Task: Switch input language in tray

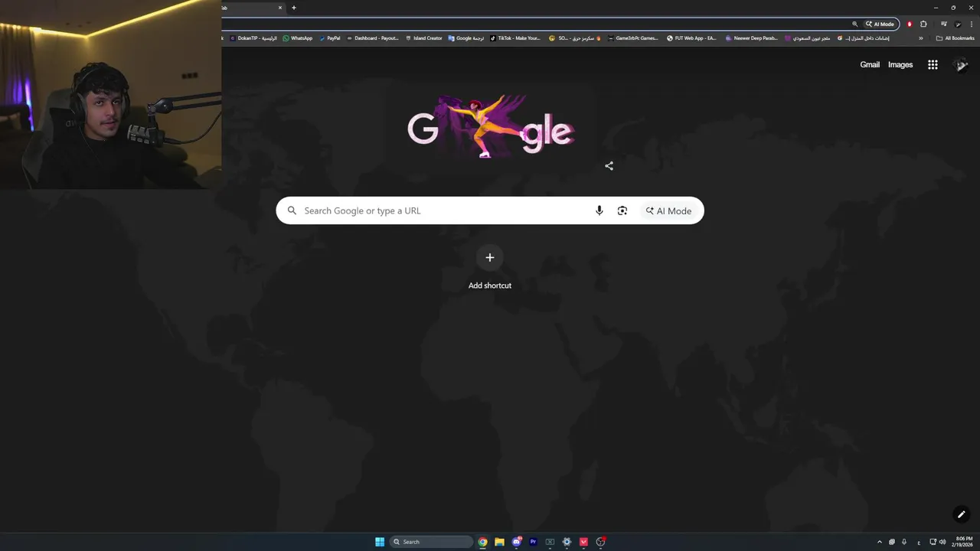Action: pos(919,542)
